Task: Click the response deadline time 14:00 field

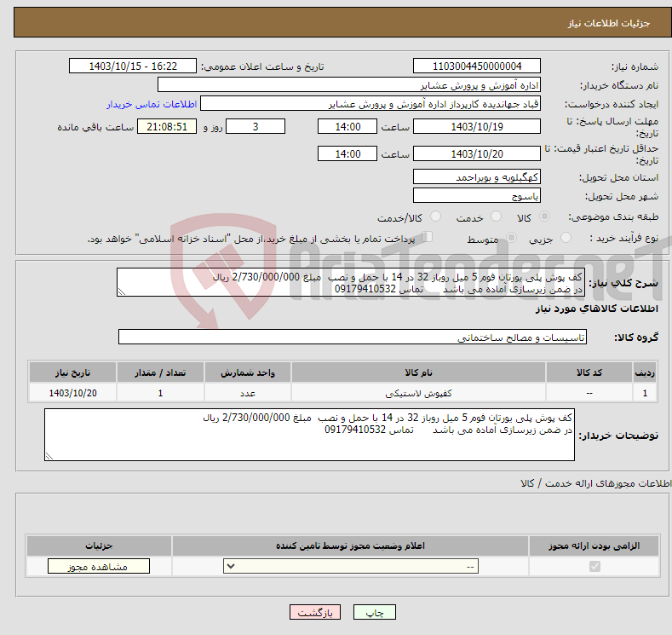Action: 347,126
